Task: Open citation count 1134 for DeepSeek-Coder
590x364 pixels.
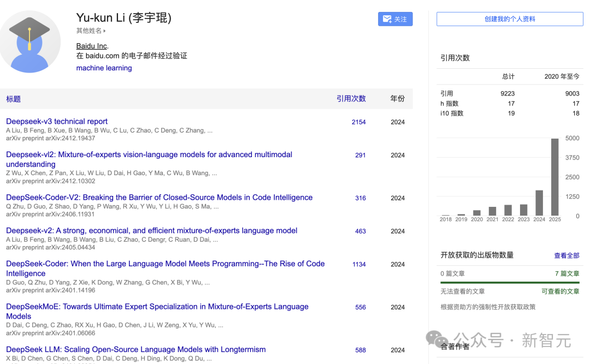Action: tap(359, 264)
